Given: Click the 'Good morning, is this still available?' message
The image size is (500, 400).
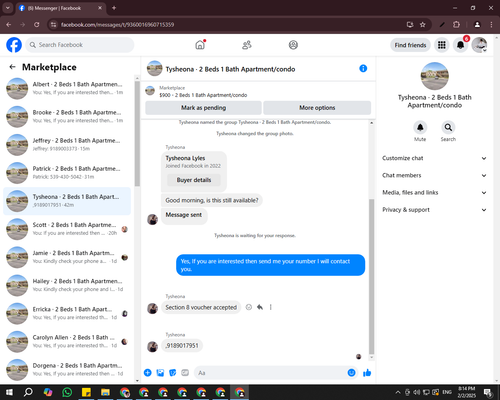Looking at the screenshot, I should tap(212, 200).
